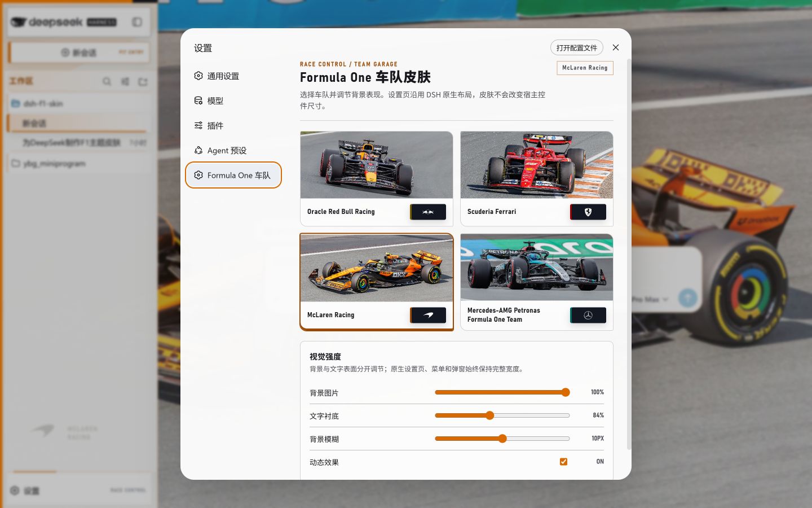Image resolution: width=812 pixels, height=508 pixels.
Task: Click the 100% value of 背景图片
Action: pyautogui.click(x=597, y=392)
